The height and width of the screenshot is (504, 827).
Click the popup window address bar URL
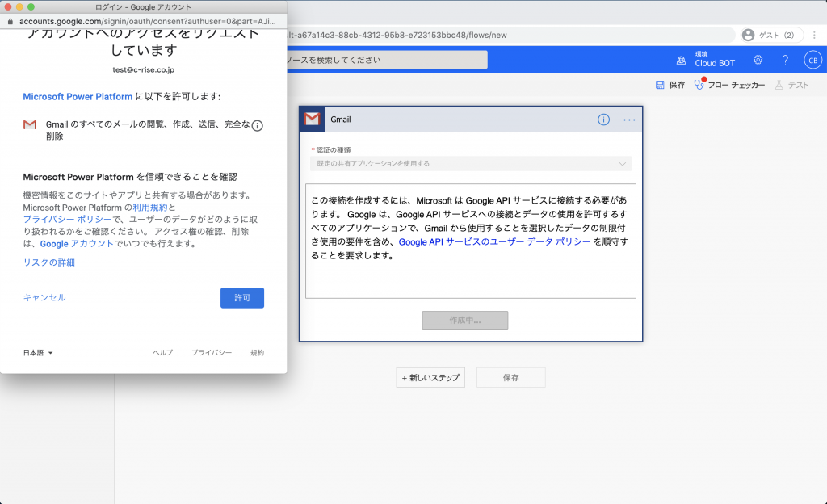click(x=148, y=21)
